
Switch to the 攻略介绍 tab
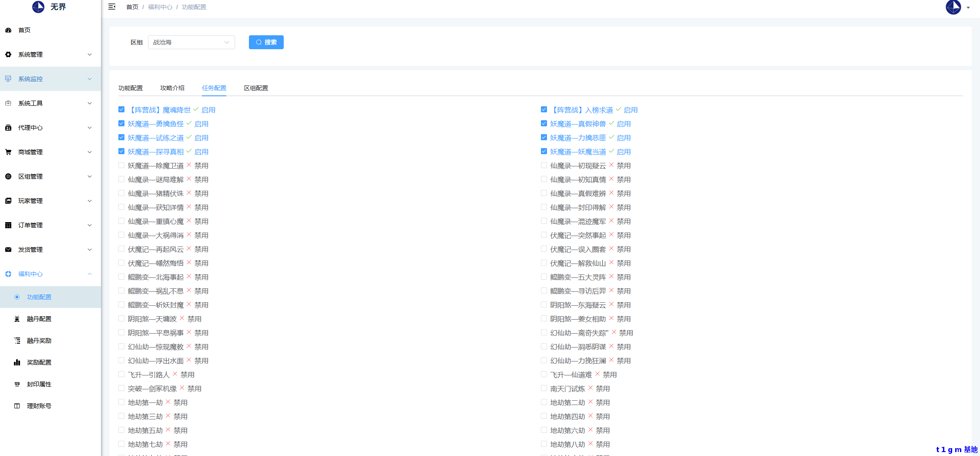(172, 88)
